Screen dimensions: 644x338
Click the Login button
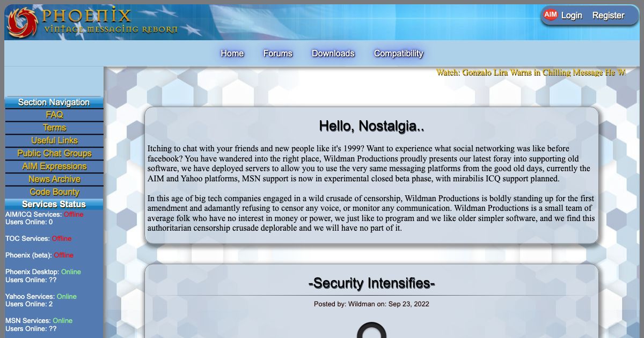(572, 16)
